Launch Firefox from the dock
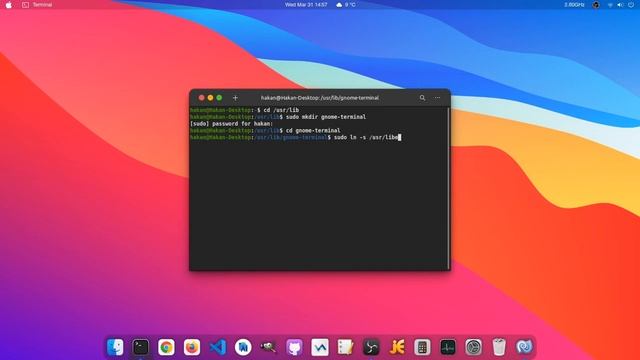640x360 pixels. (x=192, y=347)
